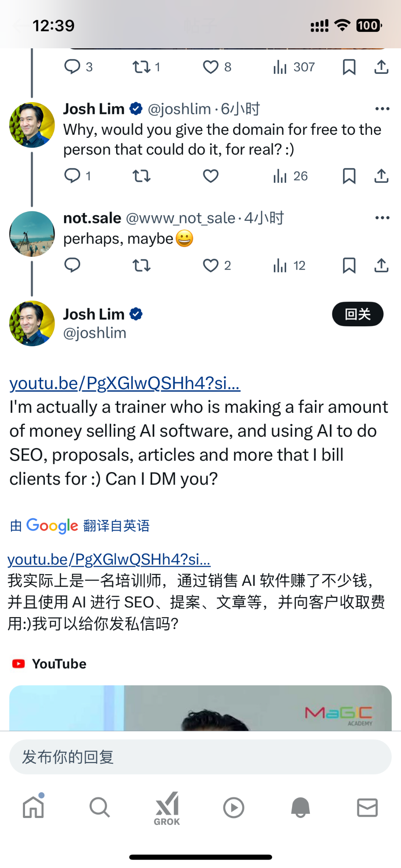Like Josh Lim's reply about the domain

click(x=211, y=176)
